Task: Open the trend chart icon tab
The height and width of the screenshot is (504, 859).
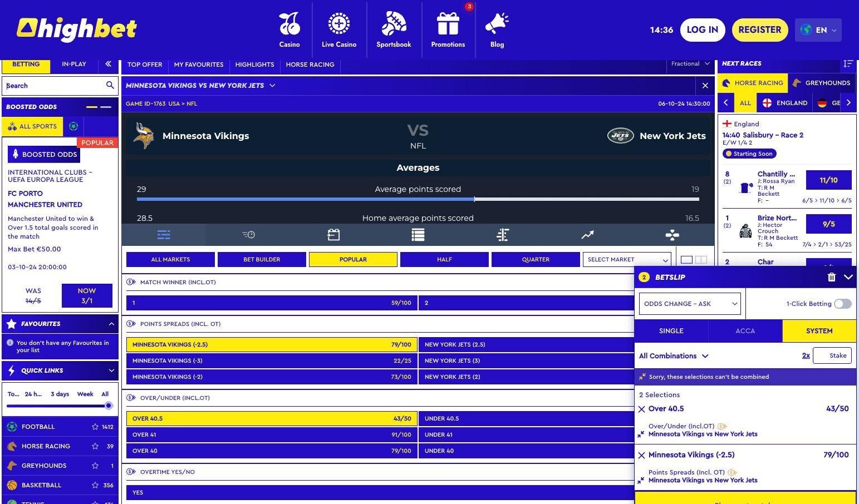Action: pyautogui.click(x=587, y=235)
